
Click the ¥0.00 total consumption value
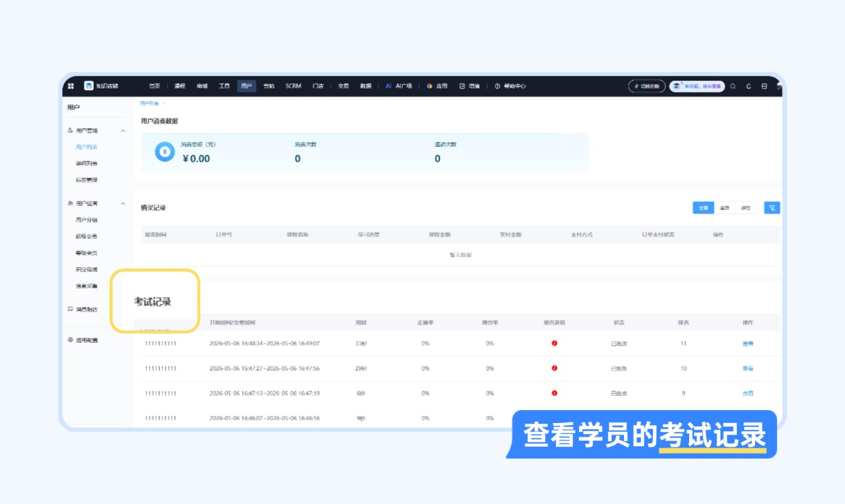(x=196, y=158)
